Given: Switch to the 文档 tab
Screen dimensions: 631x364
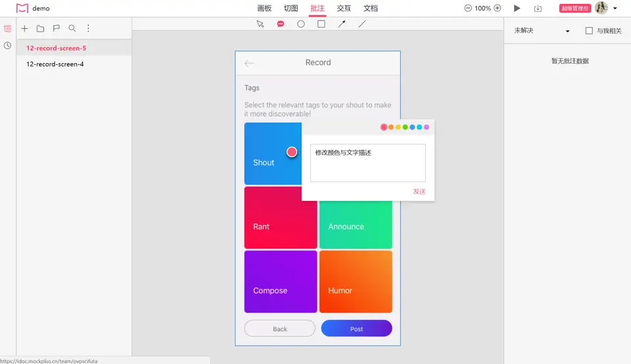Looking at the screenshot, I should click(371, 8).
